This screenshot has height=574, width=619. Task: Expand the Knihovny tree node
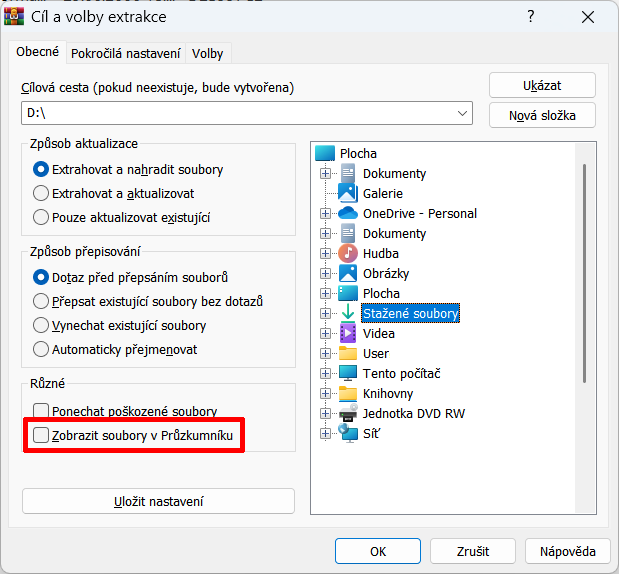(x=325, y=393)
